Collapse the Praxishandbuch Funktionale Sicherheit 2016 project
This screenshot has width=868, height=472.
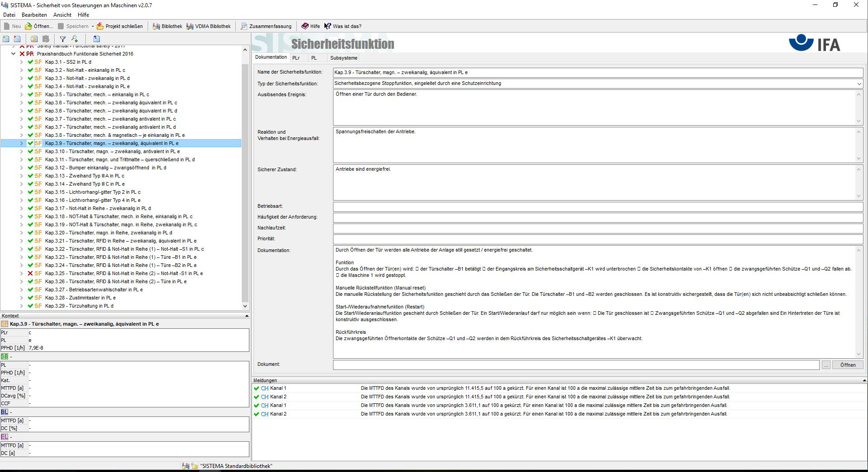tap(14, 54)
